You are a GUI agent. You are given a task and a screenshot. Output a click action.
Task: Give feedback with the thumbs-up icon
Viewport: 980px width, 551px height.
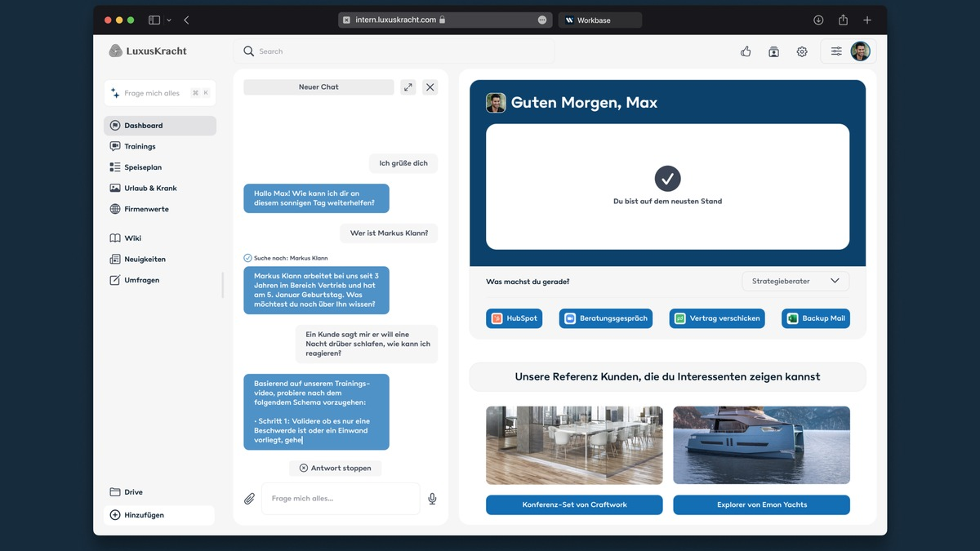(x=746, y=51)
